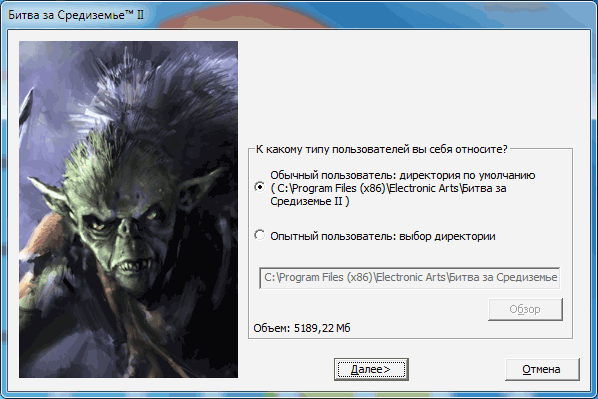
Task: Click the "Объем: 5189,22 Мб" size text
Action: (302, 328)
